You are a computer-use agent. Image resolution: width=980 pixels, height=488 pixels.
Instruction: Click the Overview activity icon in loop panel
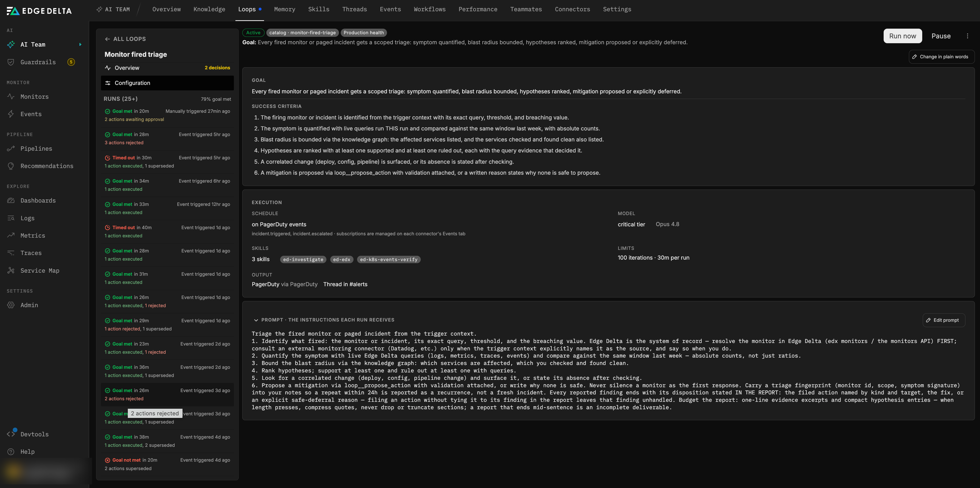pyautogui.click(x=108, y=68)
